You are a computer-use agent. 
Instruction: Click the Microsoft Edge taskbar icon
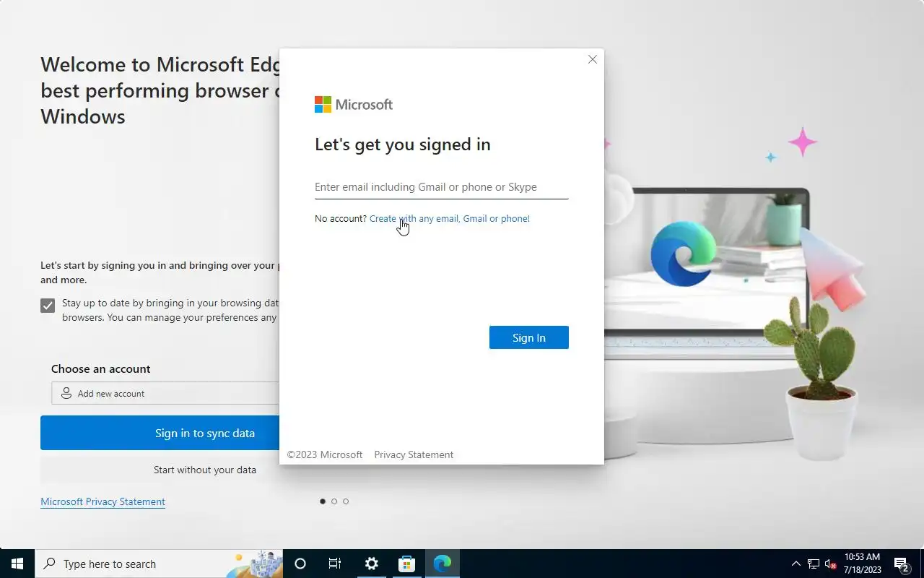click(x=443, y=564)
